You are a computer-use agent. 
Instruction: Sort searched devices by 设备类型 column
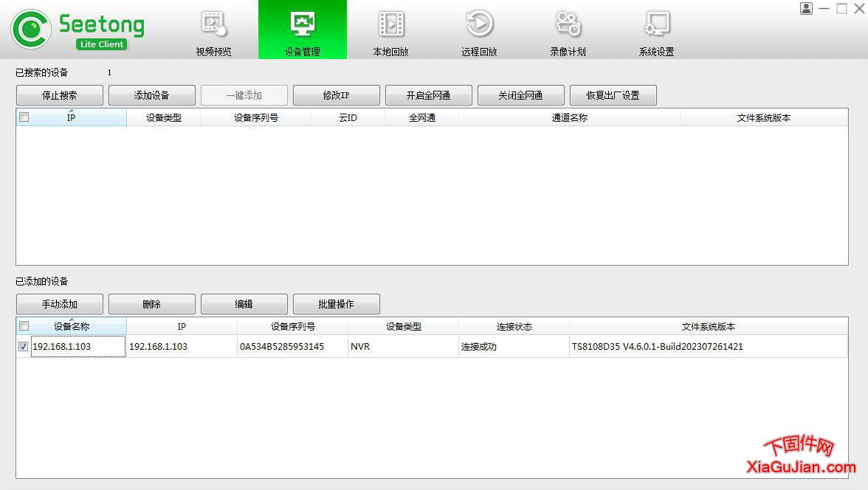click(x=163, y=117)
